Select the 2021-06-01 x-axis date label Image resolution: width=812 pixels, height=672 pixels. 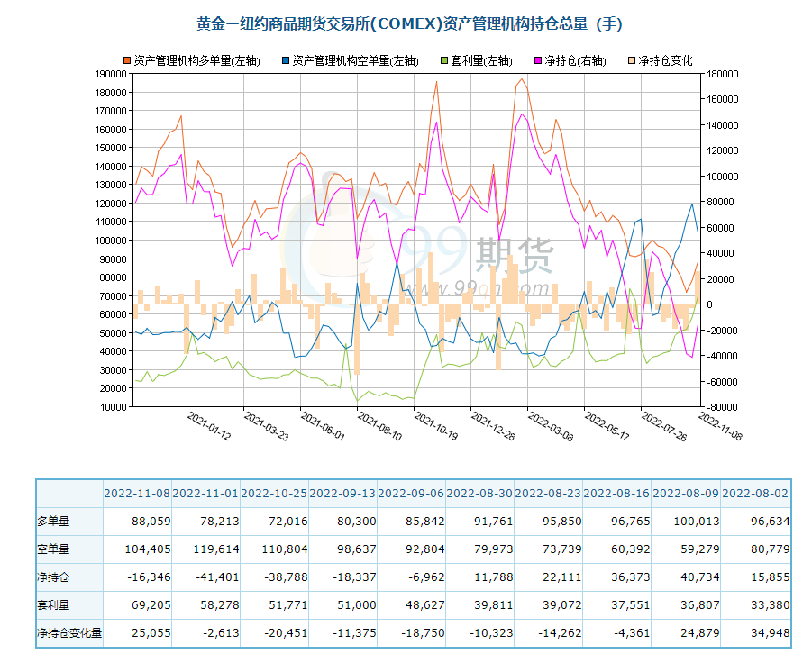tap(322, 426)
